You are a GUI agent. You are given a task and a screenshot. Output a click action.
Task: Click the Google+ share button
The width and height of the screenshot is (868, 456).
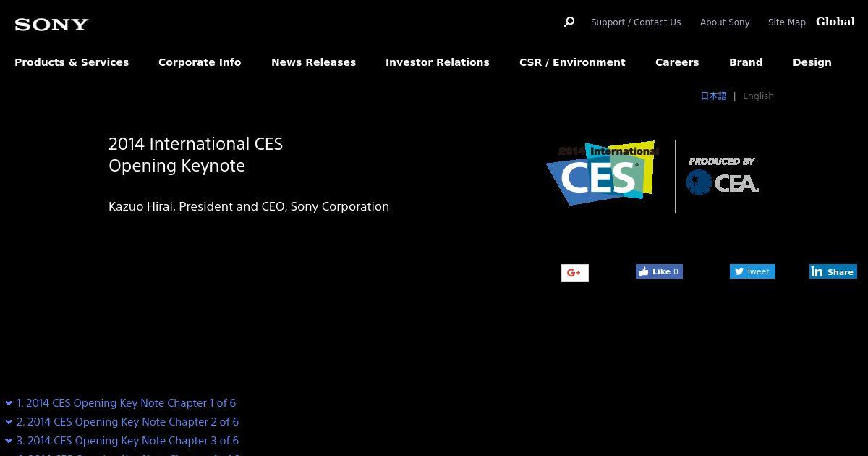[575, 273]
